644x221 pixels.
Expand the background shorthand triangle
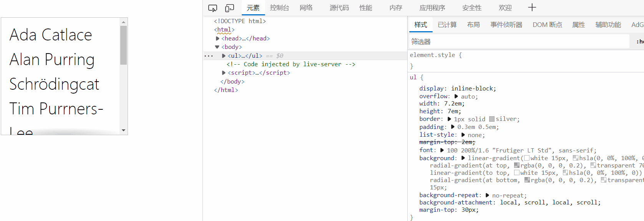pos(463,158)
